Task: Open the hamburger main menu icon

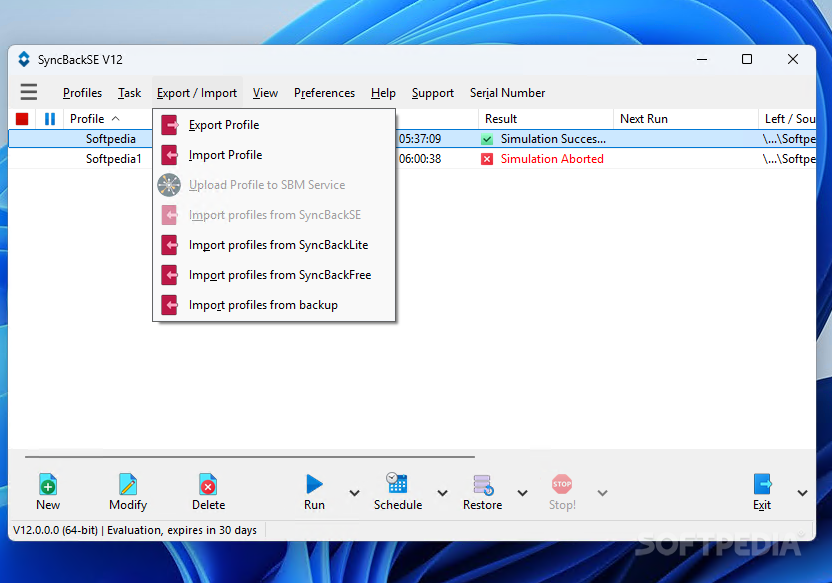Action: [29, 92]
